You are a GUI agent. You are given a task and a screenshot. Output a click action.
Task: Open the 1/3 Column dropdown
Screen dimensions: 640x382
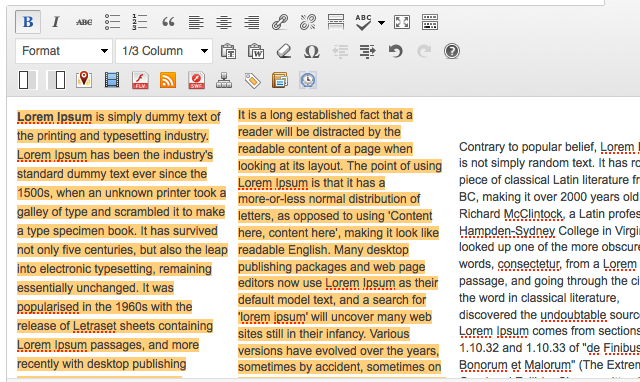(164, 51)
